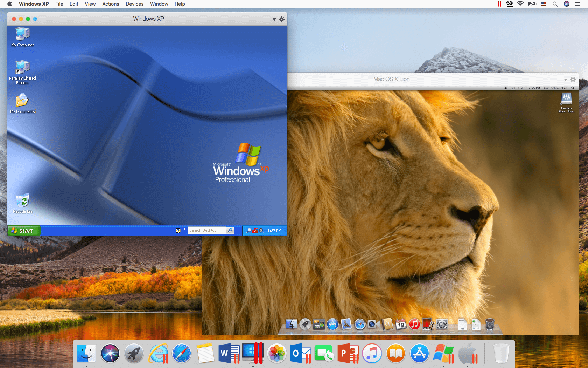
Task: Click the search magnifier button in XP taskbar
Action: [230, 230]
